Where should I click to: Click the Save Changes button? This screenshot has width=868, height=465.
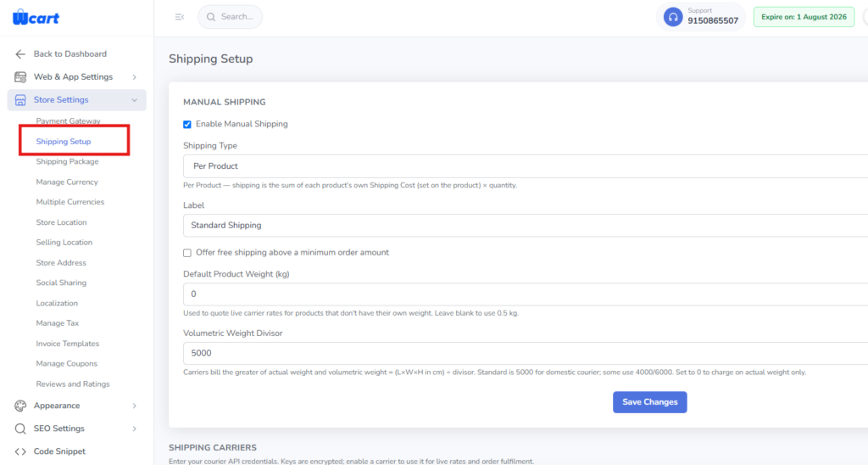coord(650,402)
